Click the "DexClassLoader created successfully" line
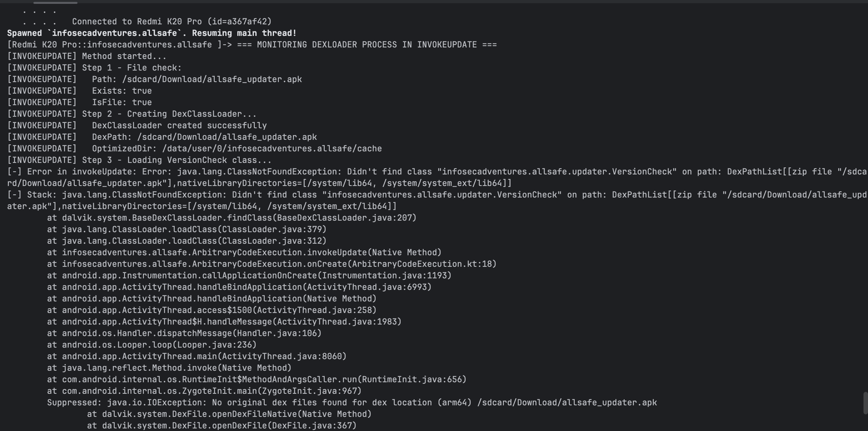 click(x=179, y=125)
